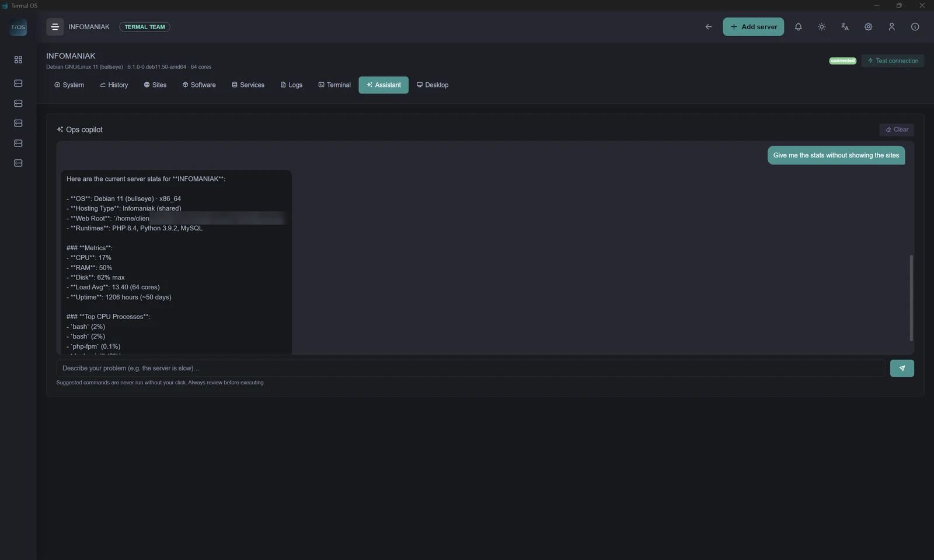
Task: Click the Debian GNU/Linux 11 server description
Action: point(129,67)
